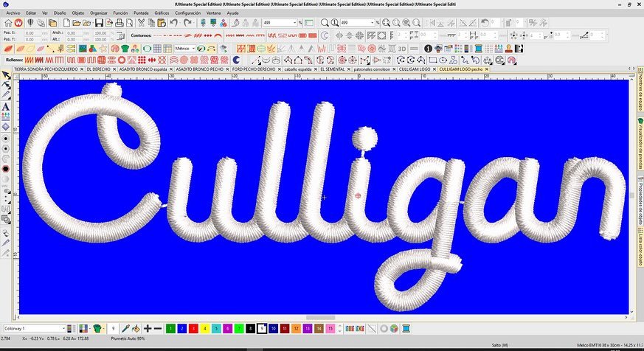Click the blue crescent C fill icon
Image resolution: width=644 pixels, height=351 pixels.
pos(236,60)
